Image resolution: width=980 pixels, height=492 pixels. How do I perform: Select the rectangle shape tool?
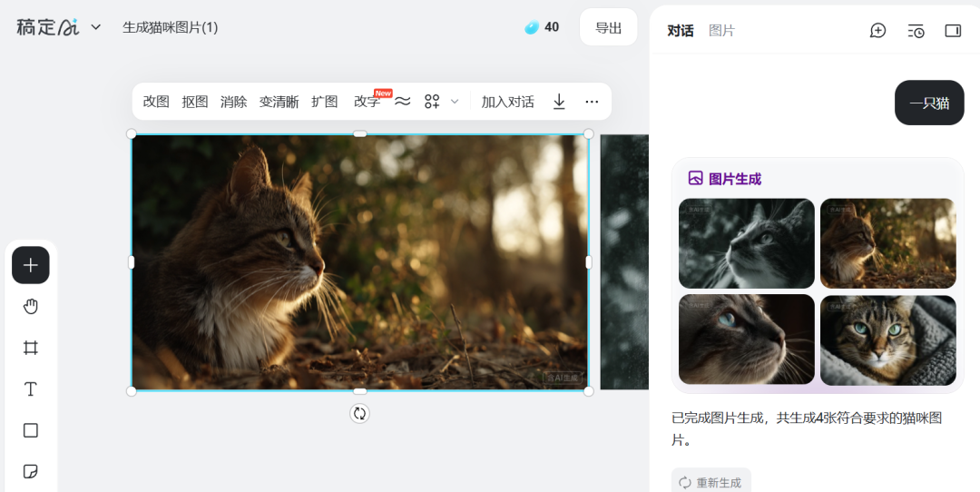(31, 430)
